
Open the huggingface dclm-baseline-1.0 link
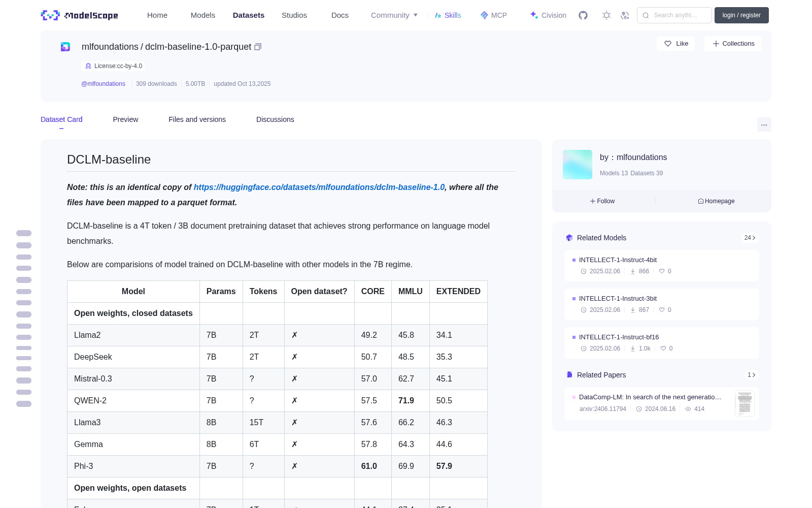pos(319,187)
